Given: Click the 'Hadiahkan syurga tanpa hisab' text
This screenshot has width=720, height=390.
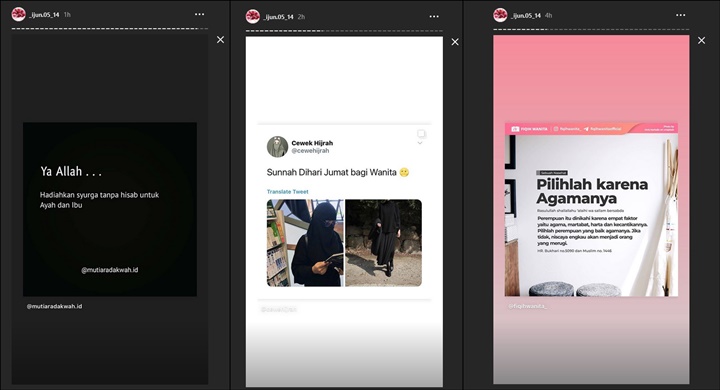Looking at the screenshot, I should point(99,200).
